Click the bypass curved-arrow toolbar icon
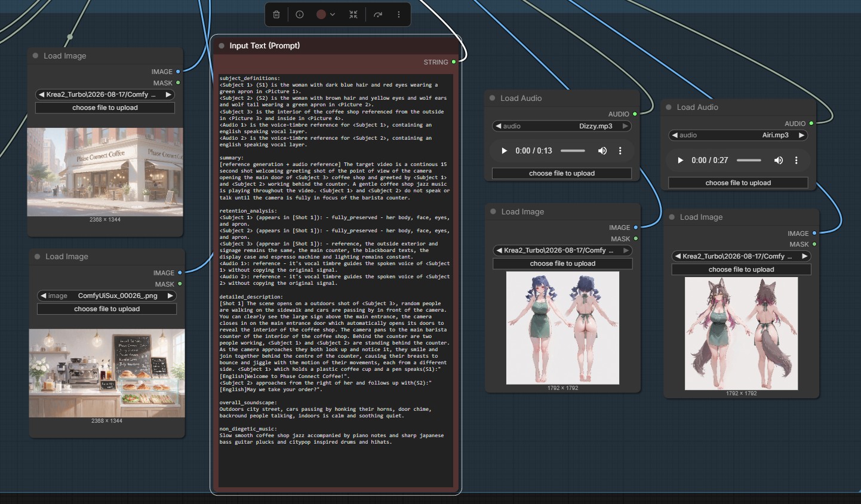 [378, 14]
